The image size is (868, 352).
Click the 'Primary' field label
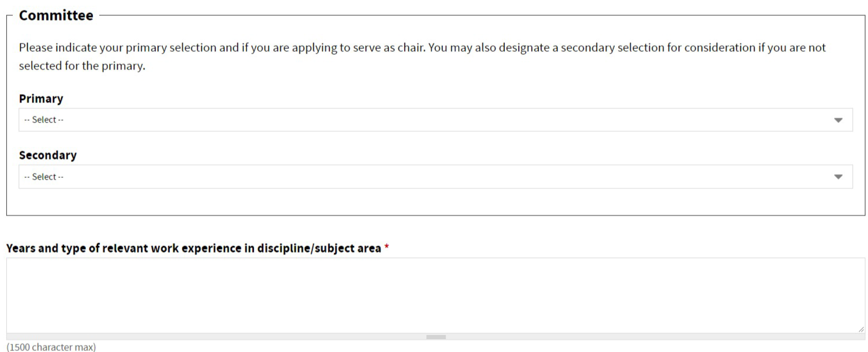[41, 99]
